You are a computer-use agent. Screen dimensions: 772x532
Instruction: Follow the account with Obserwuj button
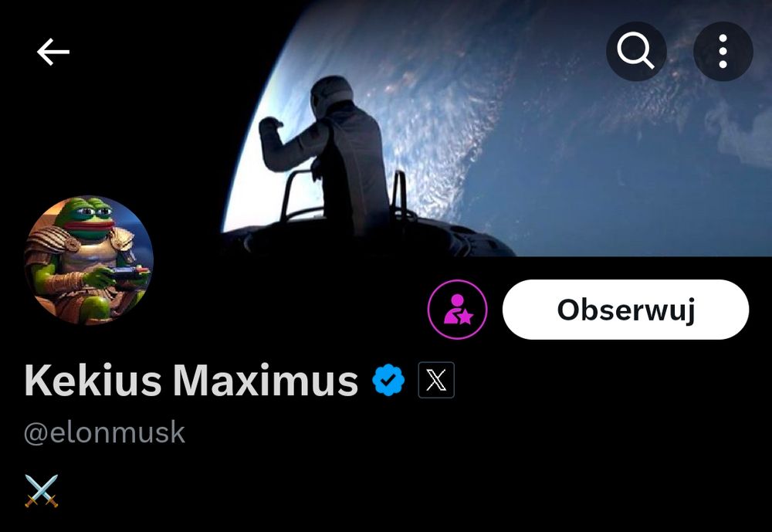[x=625, y=310]
